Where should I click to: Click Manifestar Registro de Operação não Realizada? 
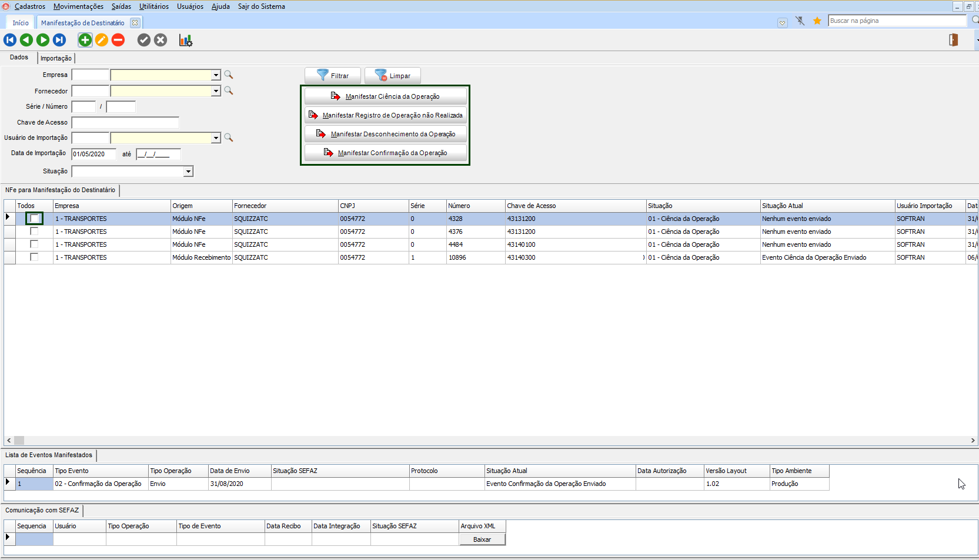point(386,115)
